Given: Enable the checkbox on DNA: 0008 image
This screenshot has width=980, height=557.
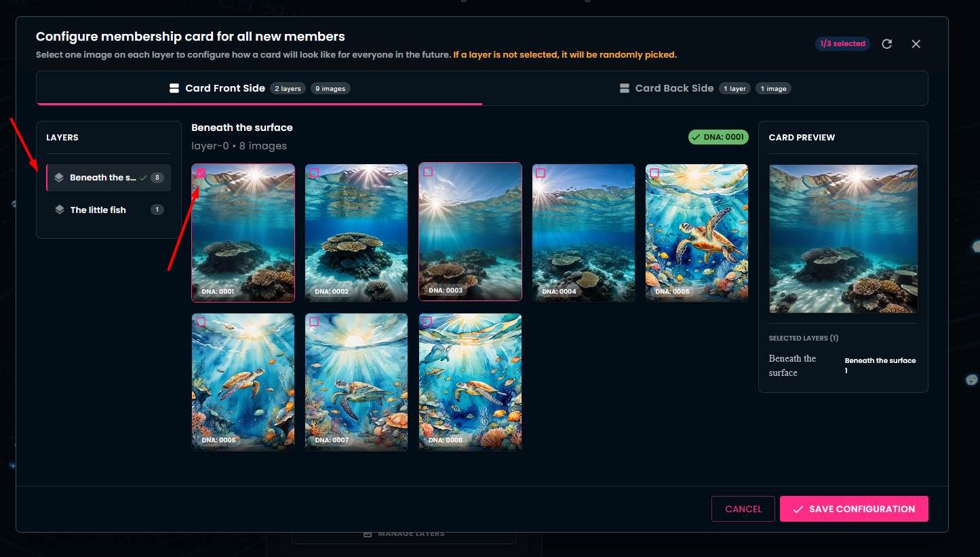Looking at the screenshot, I should 427,322.
